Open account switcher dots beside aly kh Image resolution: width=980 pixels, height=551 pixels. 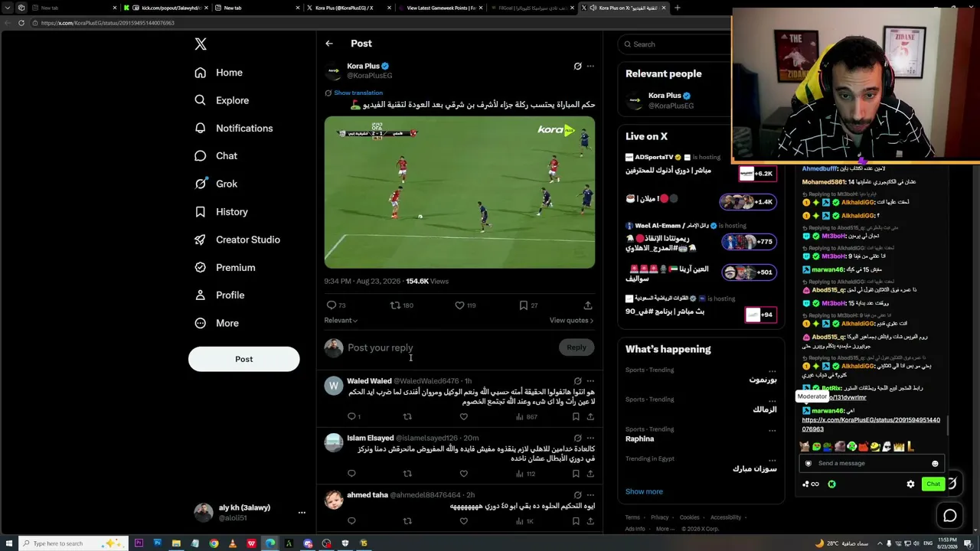point(302,513)
